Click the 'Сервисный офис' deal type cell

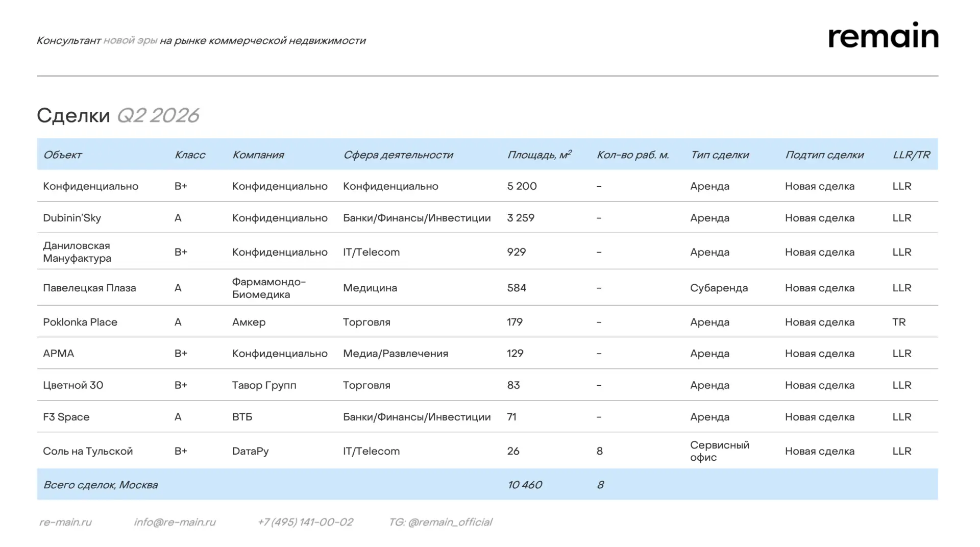tap(720, 451)
